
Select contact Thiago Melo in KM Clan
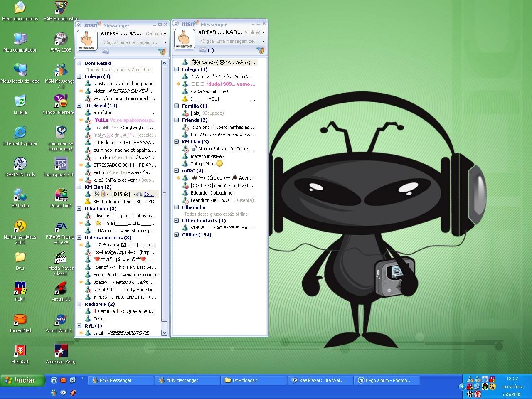click(x=203, y=164)
